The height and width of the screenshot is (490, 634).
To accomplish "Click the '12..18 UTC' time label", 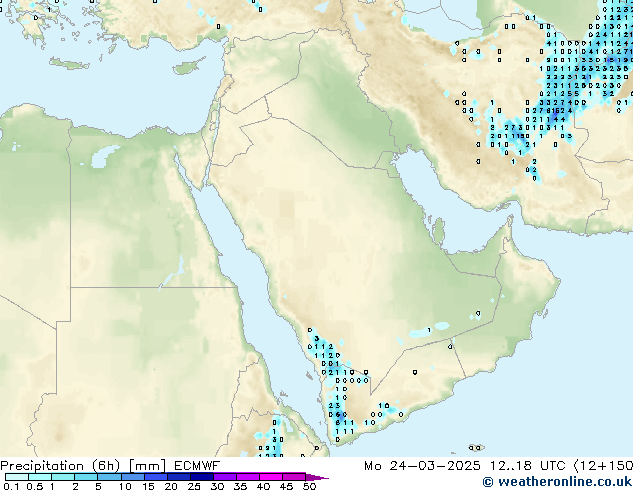I will tap(528, 466).
